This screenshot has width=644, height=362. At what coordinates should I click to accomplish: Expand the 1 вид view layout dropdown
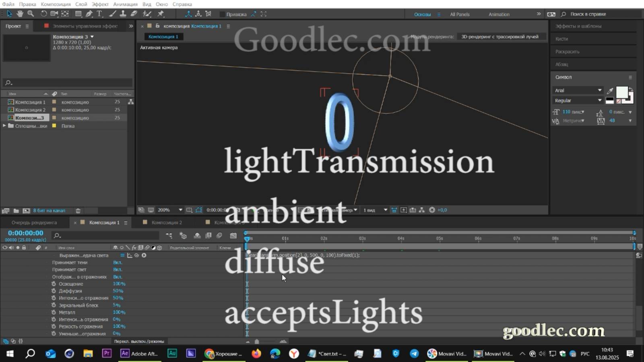point(386,210)
